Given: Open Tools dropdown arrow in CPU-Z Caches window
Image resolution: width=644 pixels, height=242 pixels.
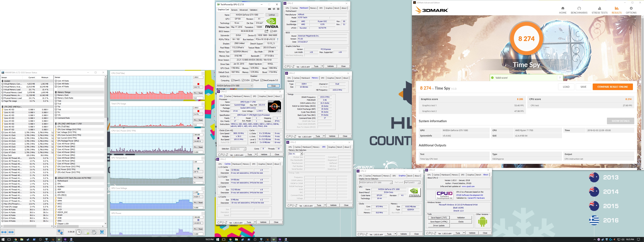Looking at the screenshot, I should (x=255, y=222).
